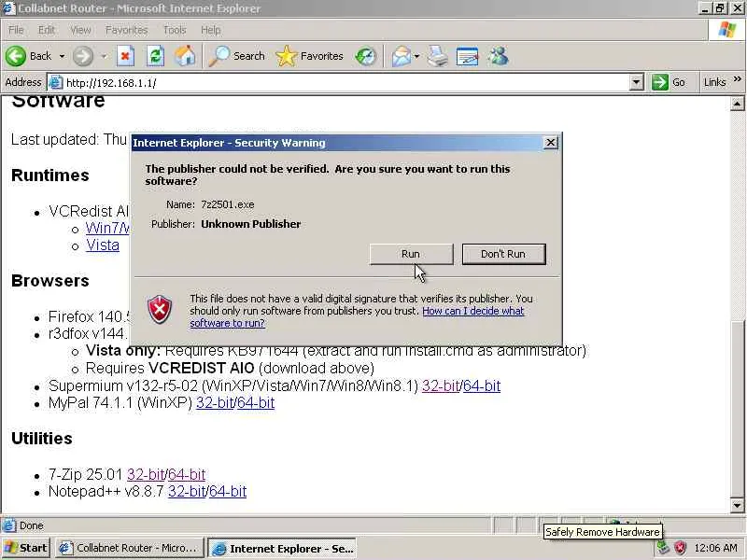The image size is (747, 560).
Task: Click the Unknown Publisher text
Action: (251, 224)
